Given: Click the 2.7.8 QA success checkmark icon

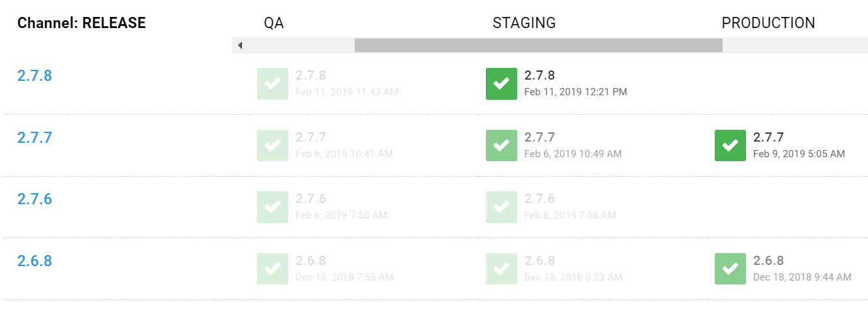Looking at the screenshot, I should tap(273, 84).
